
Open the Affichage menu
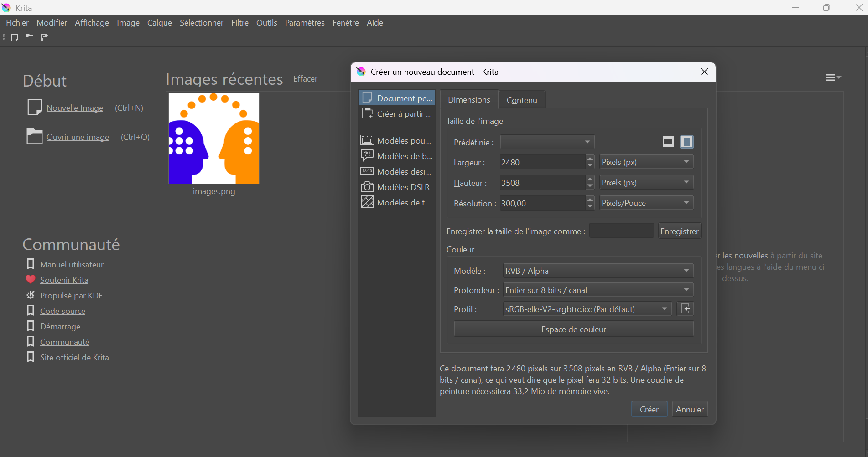92,23
